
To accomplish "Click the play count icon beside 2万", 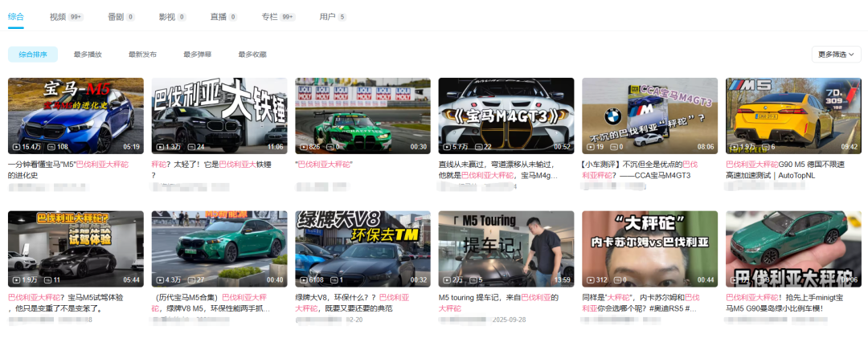I will pyautogui.click(x=447, y=280).
